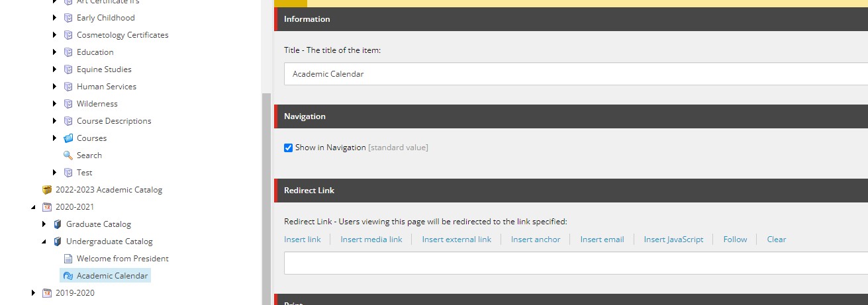
Task: Click the Wilderness item icon
Action: click(x=68, y=104)
